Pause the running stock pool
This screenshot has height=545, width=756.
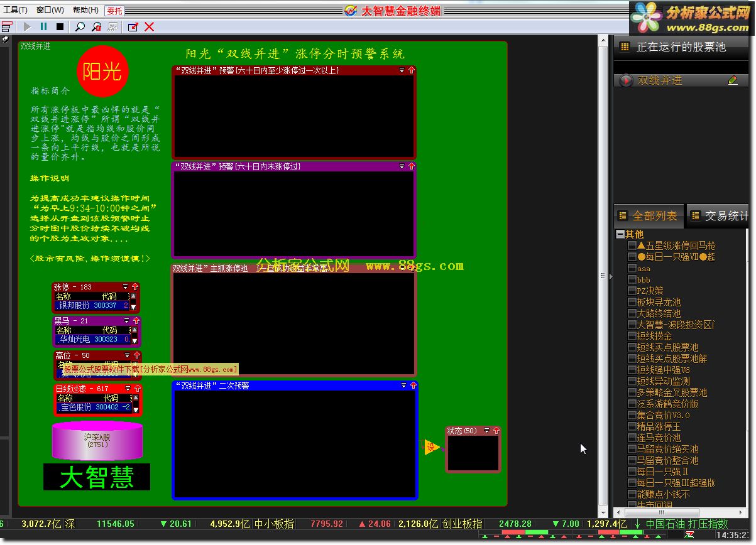pyautogui.click(x=43, y=26)
